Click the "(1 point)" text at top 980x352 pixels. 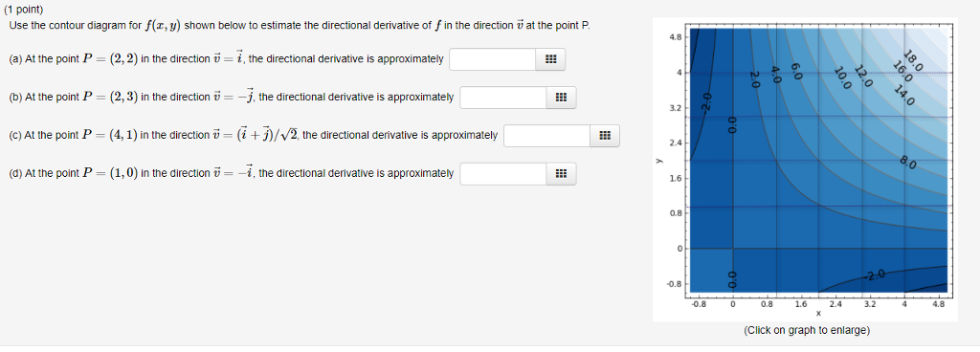pos(27,11)
